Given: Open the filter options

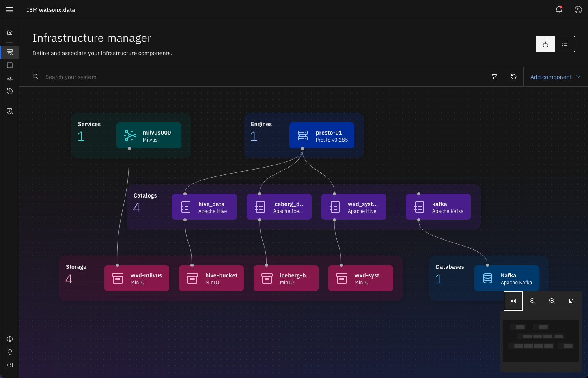Looking at the screenshot, I should 494,77.
